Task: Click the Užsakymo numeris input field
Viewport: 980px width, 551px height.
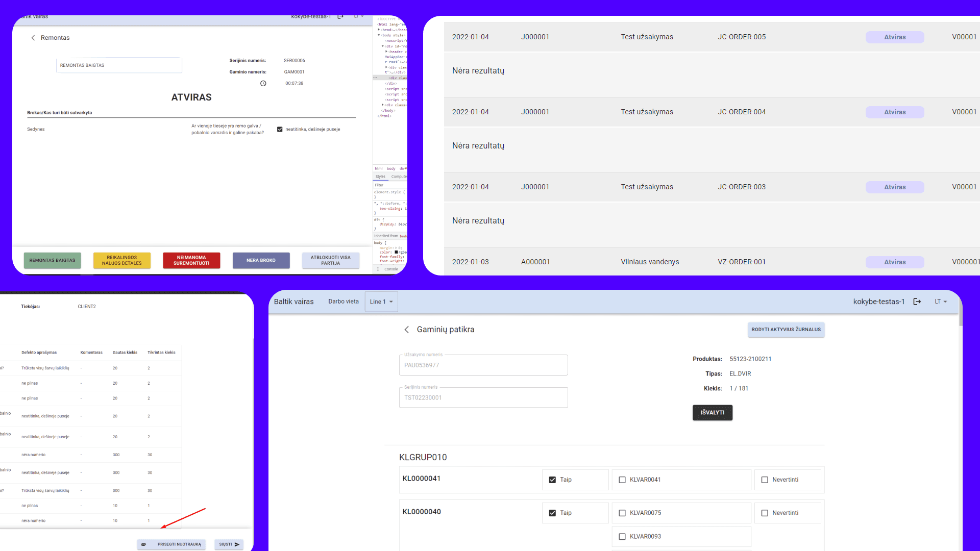Action: (x=483, y=365)
